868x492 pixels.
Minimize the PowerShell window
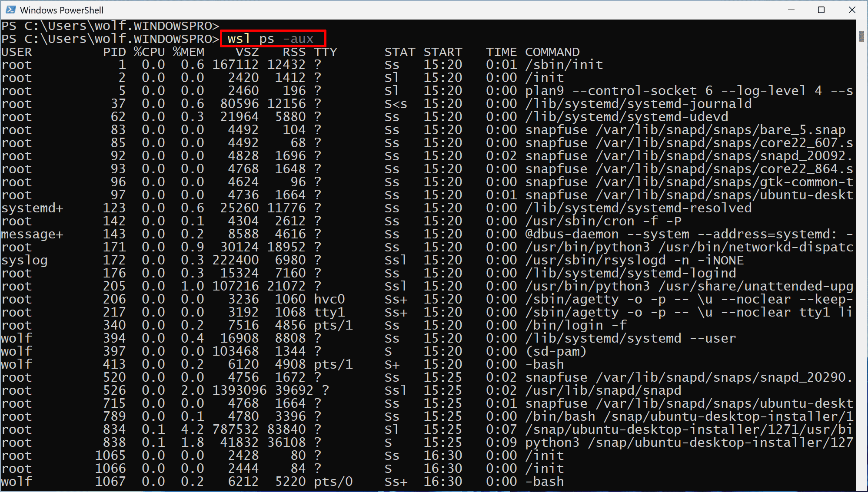(791, 10)
